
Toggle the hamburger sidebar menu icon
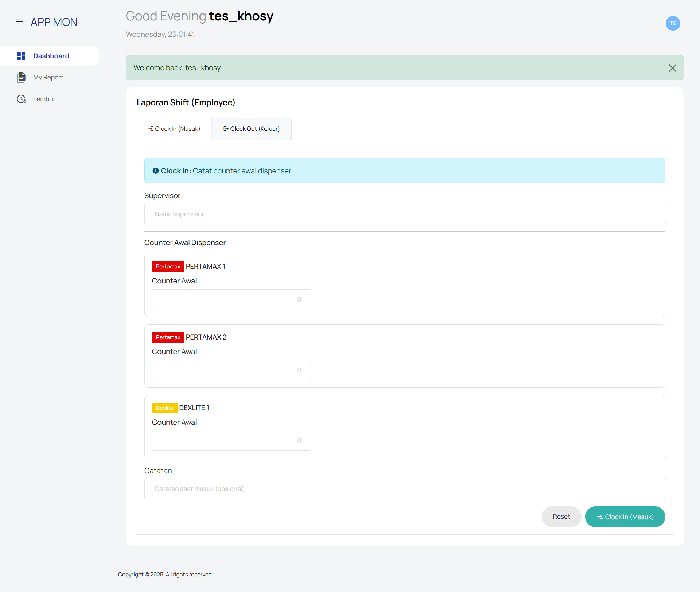(20, 22)
